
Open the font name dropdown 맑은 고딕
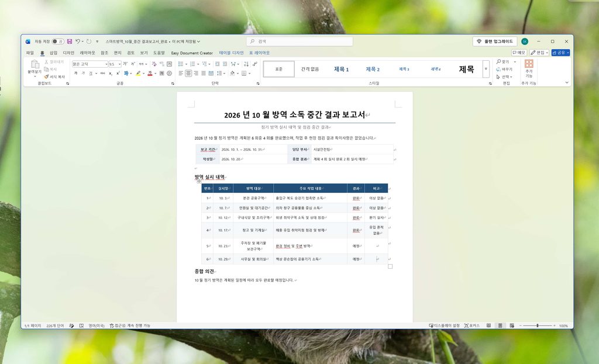tap(106, 64)
